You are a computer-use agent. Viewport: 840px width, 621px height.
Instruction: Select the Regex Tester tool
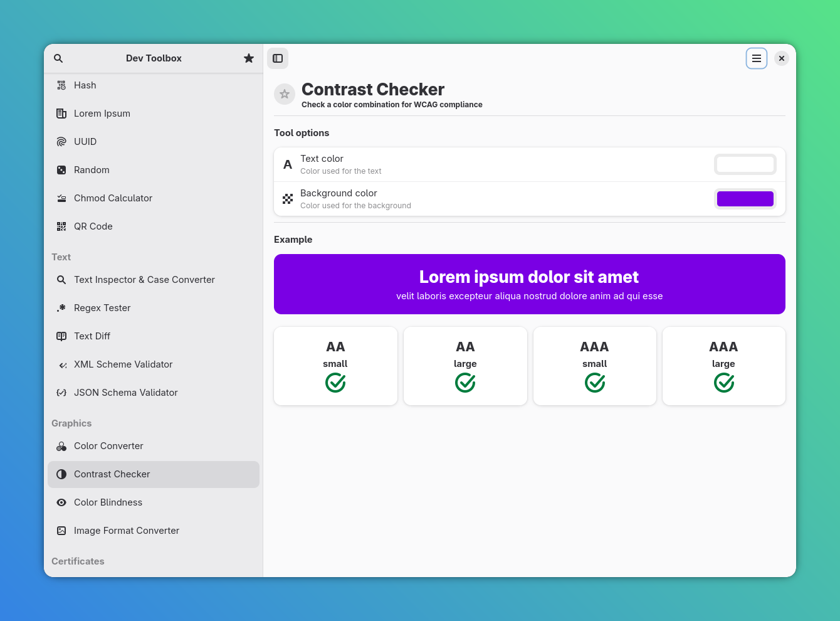102,307
